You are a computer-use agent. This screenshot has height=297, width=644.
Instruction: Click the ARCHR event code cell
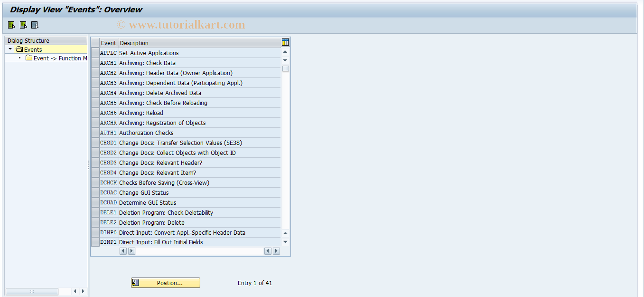109,123
